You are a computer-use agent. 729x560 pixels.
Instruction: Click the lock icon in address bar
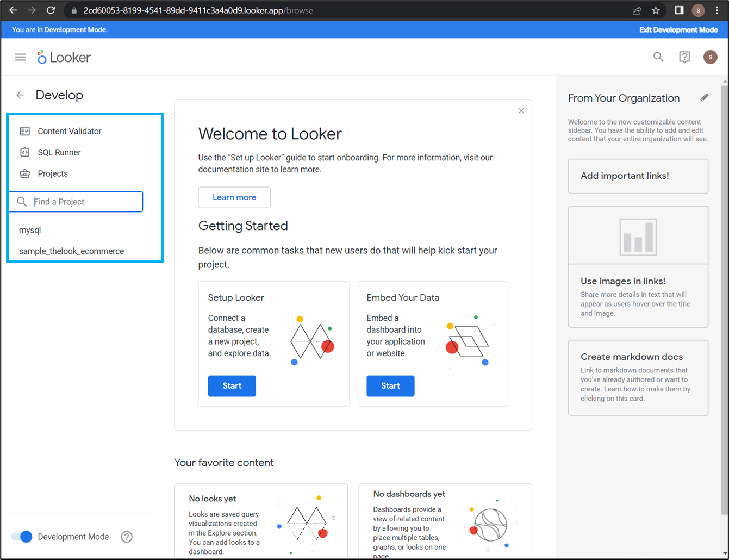coord(75,10)
